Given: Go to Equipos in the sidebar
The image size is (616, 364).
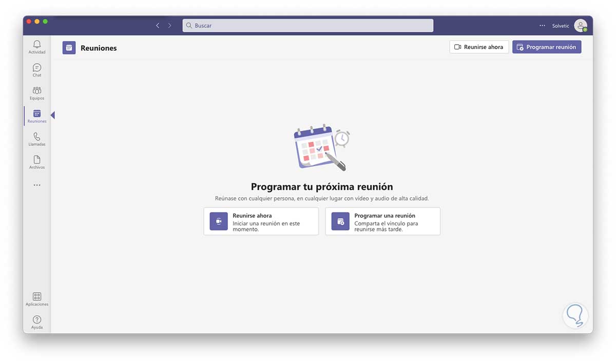Looking at the screenshot, I should pyautogui.click(x=37, y=91).
